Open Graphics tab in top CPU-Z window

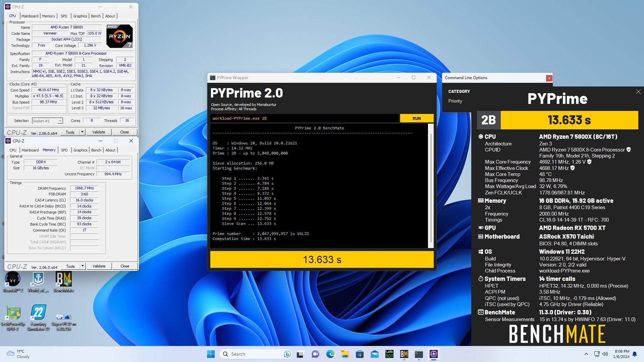point(80,16)
